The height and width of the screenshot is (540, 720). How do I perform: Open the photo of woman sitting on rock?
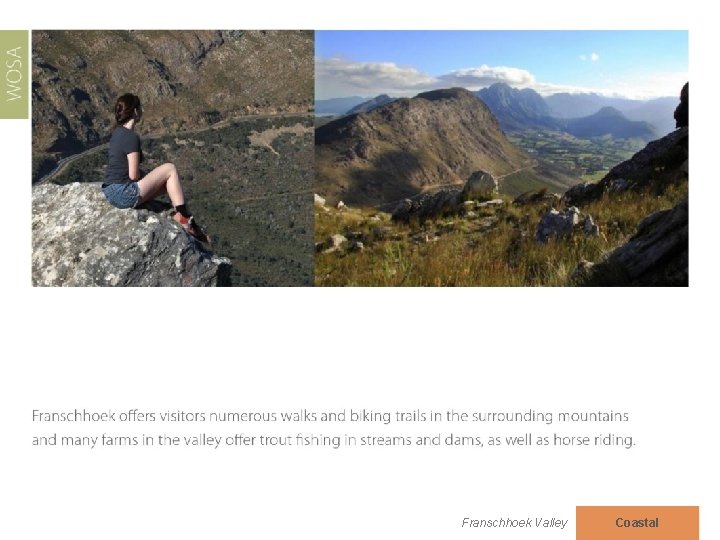click(x=173, y=158)
